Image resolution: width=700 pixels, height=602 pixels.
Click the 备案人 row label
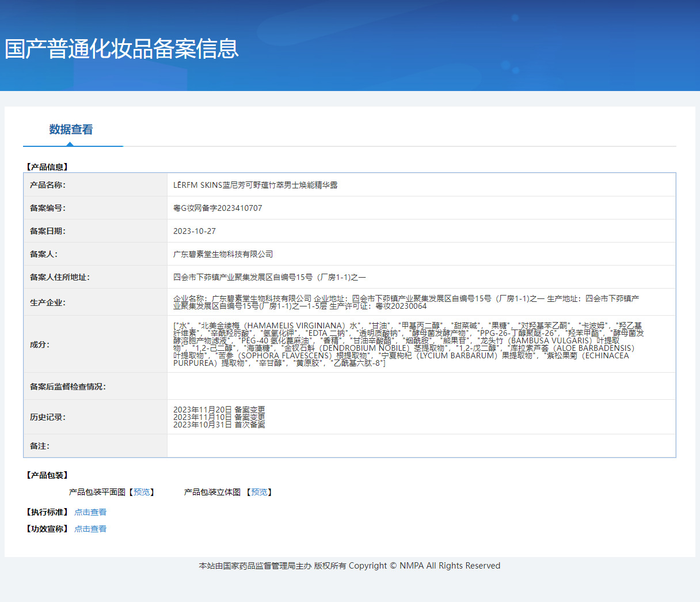pyautogui.click(x=44, y=254)
